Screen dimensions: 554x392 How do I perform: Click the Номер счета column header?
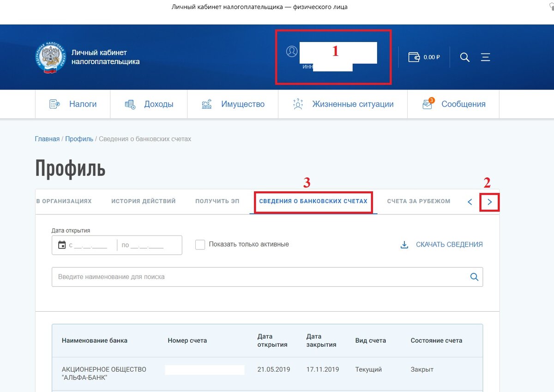(x=187, y=341)
